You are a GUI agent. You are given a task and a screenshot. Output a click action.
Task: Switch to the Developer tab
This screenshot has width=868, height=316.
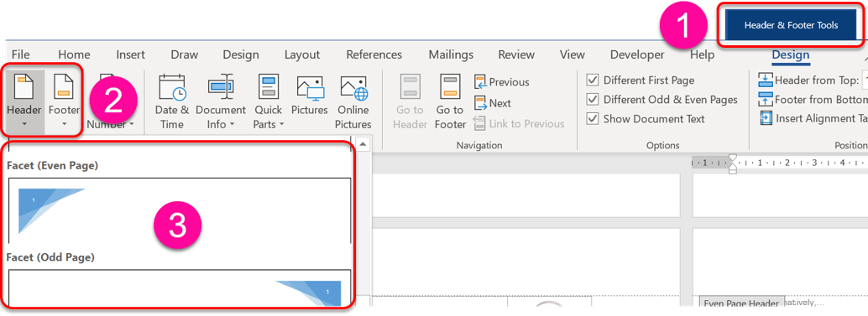[637, 54]
